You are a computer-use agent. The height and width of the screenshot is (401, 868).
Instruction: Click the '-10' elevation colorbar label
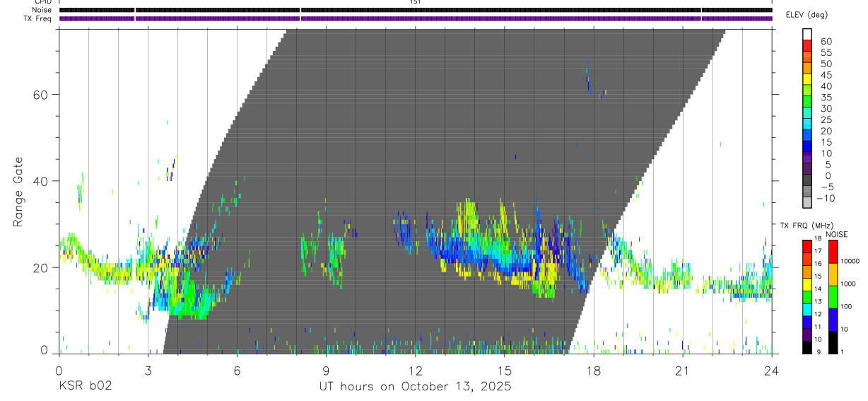pyautogui.click(x=825, y=198)
